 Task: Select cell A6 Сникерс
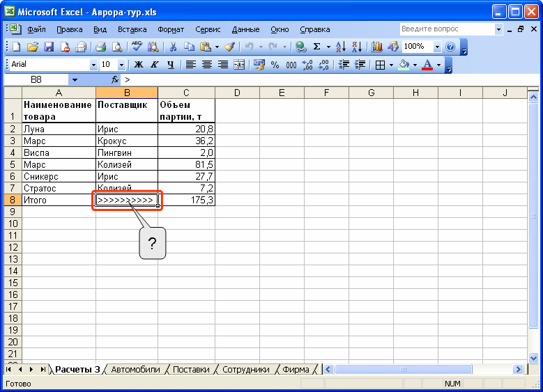(59, 176)
